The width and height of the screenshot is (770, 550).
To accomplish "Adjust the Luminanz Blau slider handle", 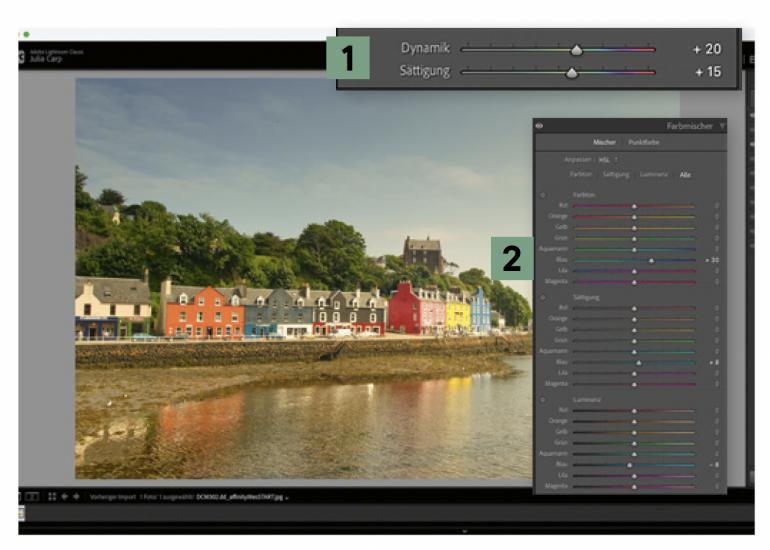I will pyautogui.click(x=630, y=465).
